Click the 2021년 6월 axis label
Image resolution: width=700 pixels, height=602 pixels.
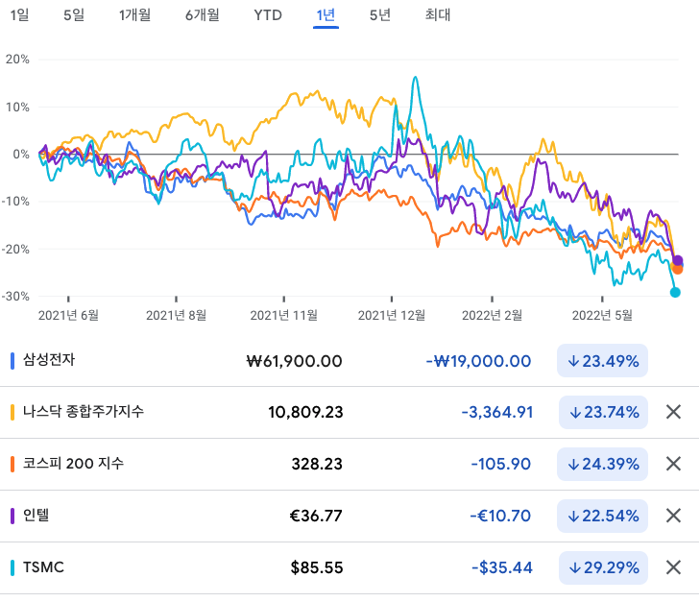[68, 316]
